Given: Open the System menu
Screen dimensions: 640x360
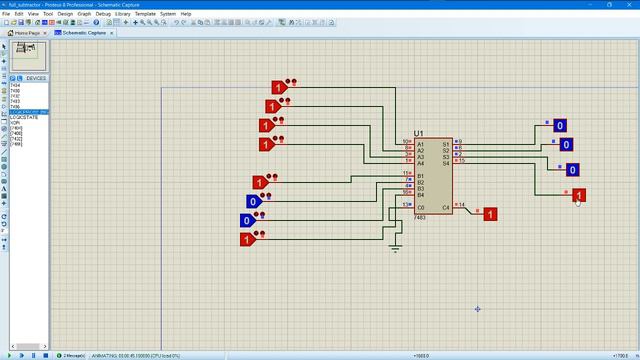Looking at the screenshot, I should pos(168,13).
